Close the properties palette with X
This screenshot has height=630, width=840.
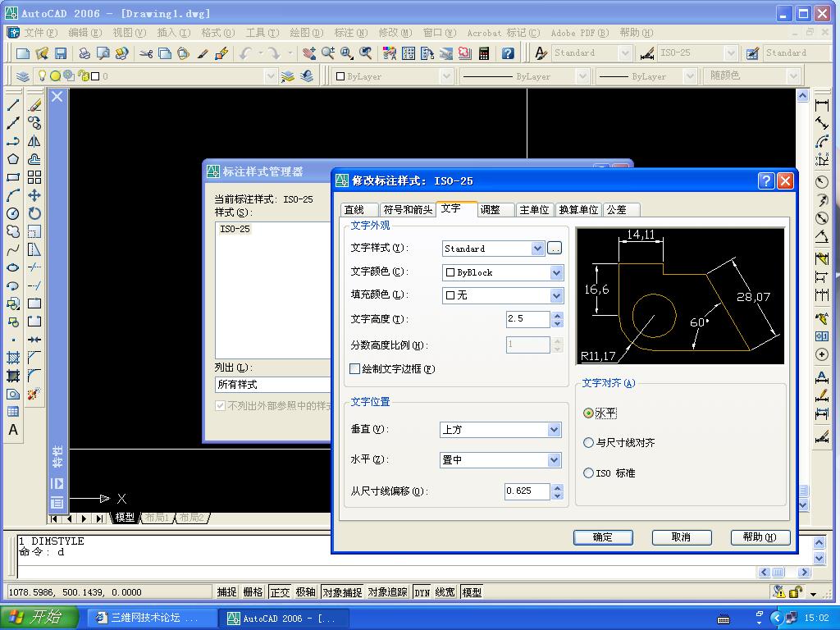[57, 97]
